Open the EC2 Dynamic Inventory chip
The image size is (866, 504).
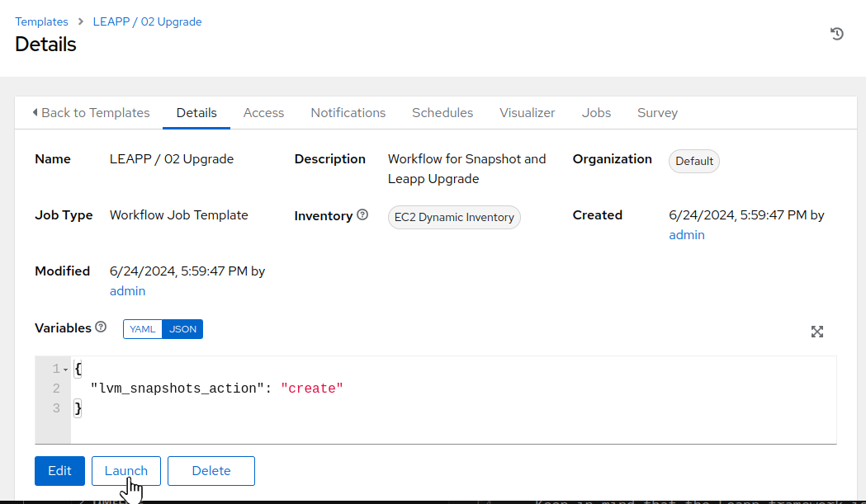[454, 218]
